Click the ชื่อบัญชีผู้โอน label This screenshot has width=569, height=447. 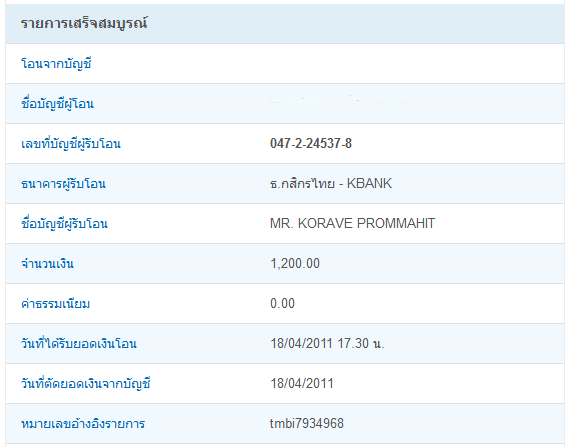coord(57,104)
